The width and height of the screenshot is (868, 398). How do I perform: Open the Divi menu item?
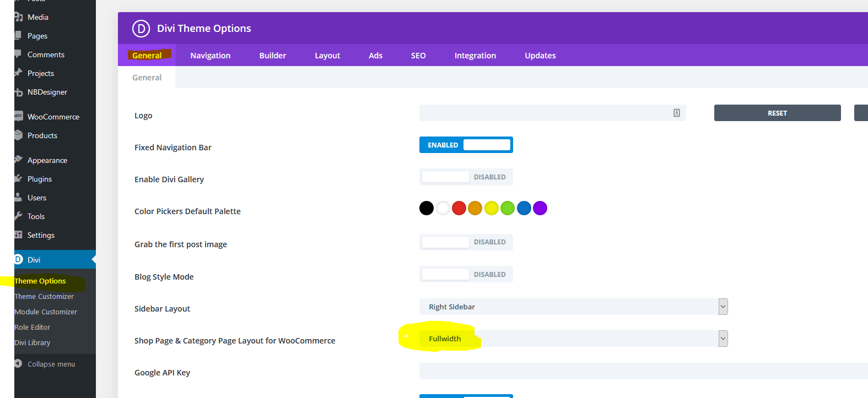click(x=55, y=259)
